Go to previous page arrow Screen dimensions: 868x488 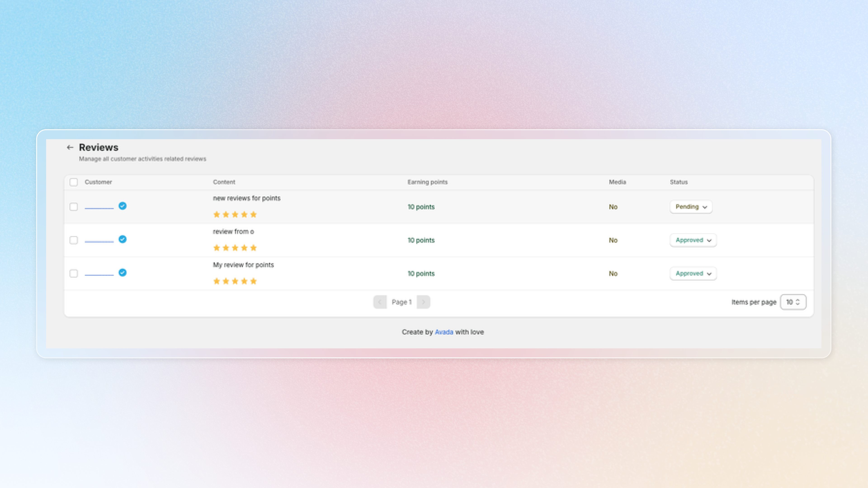[x=380, y=302]
